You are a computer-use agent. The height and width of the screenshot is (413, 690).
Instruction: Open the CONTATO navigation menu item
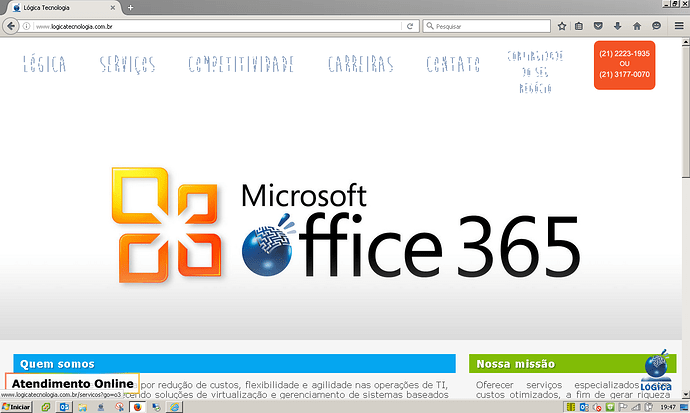tap(453, 64)
